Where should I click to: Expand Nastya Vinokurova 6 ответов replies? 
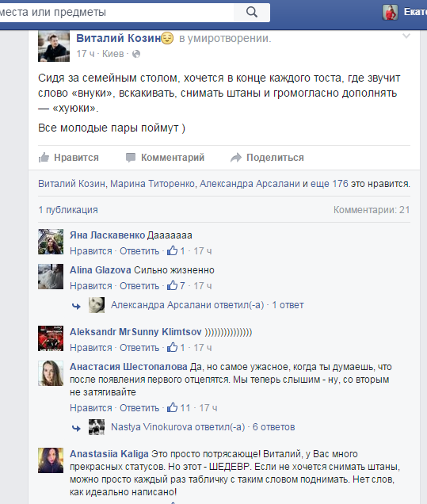pyautogui.click(x=203, y=427)
